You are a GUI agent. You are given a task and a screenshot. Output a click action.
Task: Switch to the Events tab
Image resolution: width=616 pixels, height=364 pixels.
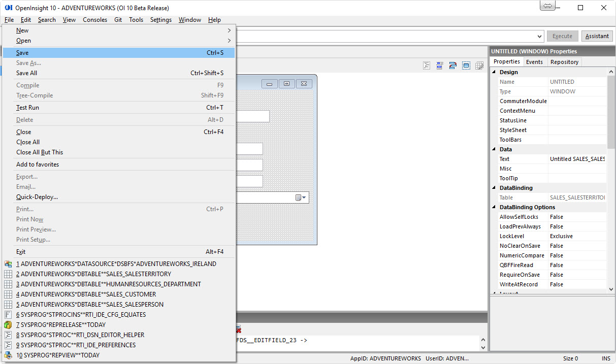(x=534, y=62)
